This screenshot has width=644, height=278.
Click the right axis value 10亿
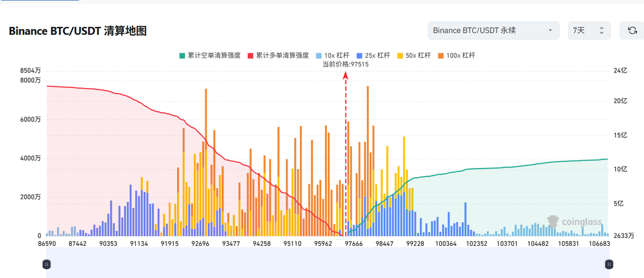click(620, 169)
